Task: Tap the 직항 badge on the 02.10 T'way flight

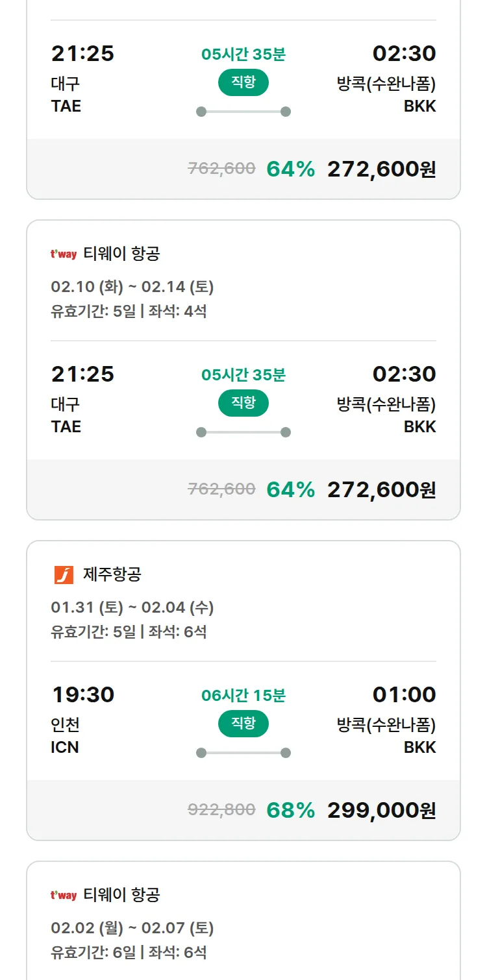Action: coord(243,403)
